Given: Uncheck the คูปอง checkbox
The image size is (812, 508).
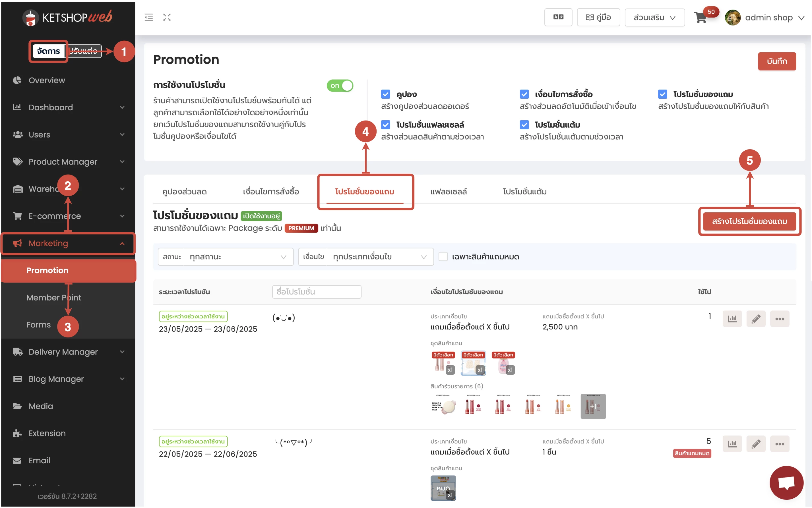Looking at the screenshot, I should pos(385,94).
